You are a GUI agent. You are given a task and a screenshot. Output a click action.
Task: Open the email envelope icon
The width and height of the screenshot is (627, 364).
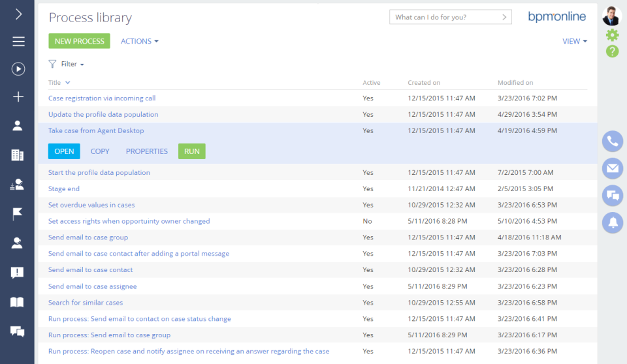(612, 168)
